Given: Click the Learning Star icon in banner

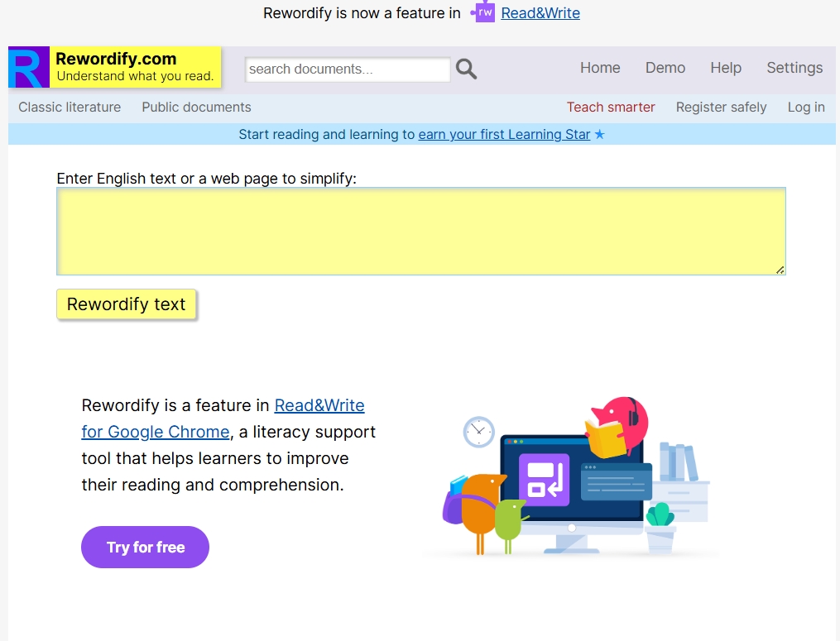Looking at the screenshot, I should (x=599, y=135).
